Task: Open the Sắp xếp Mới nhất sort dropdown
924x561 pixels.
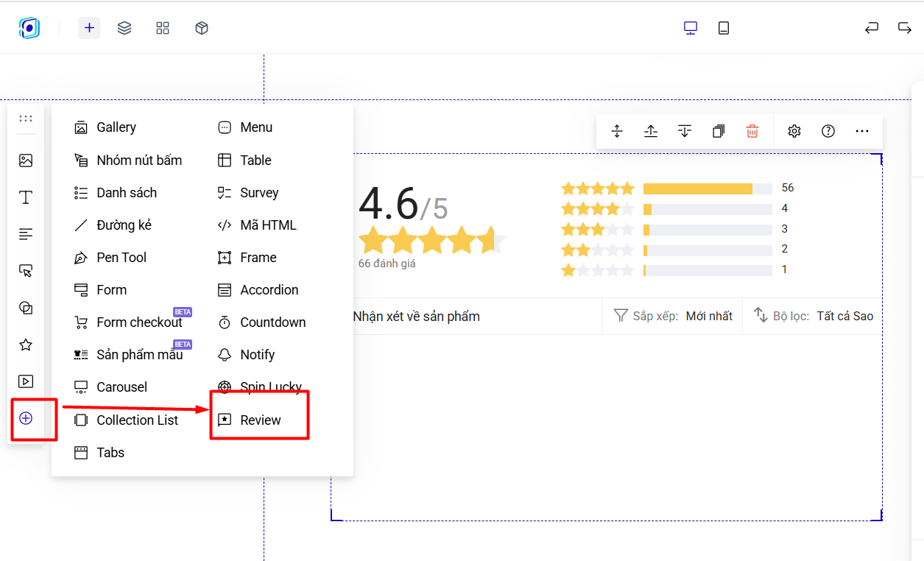Action: 673,316
